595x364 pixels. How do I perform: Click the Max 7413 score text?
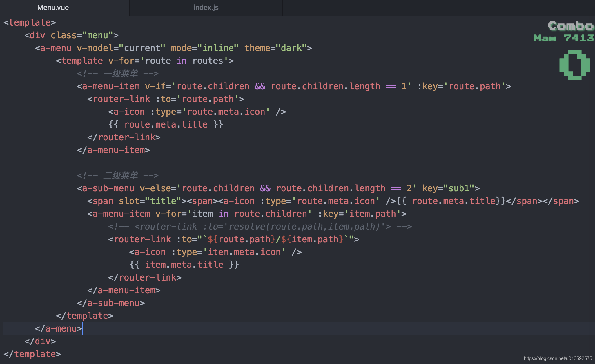tap(563, 38)
